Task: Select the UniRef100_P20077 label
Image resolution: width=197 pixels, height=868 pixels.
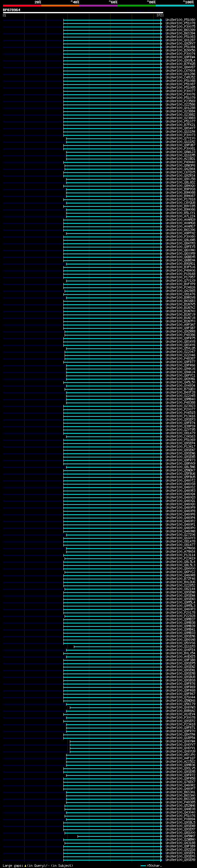Action: pyautogui.click(x=180, y=409)
